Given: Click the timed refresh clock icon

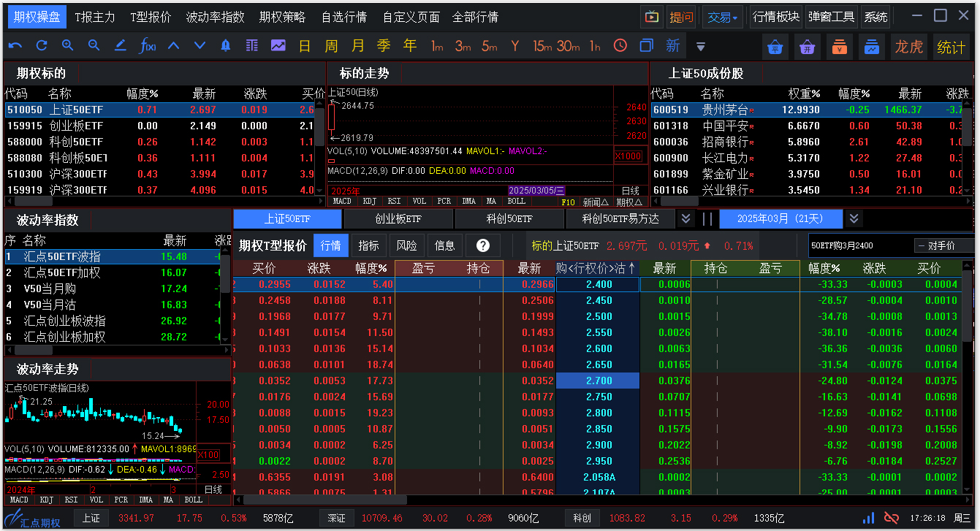Looking at the screenshot, I should tap(620, 45).
